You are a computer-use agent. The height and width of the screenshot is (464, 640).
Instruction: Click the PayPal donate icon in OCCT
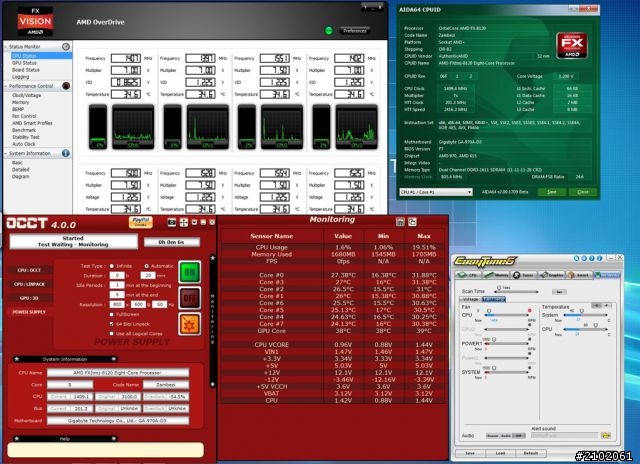[140, 222]
